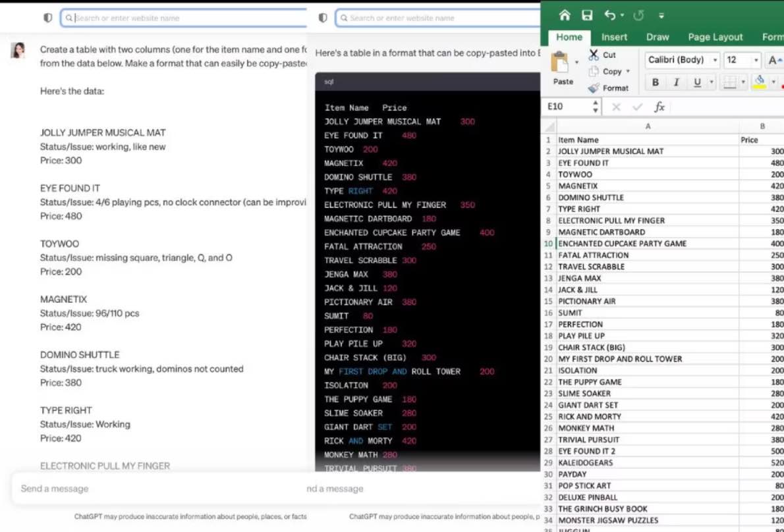Toggle bold formatting
Viewport: 784px width, 532px height.
[655, 82]
